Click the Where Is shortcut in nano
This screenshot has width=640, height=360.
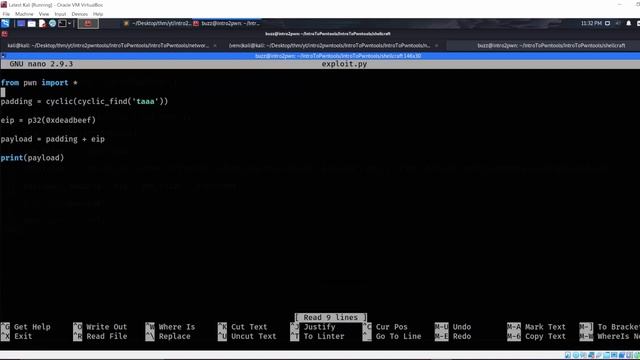pos(171,327)
